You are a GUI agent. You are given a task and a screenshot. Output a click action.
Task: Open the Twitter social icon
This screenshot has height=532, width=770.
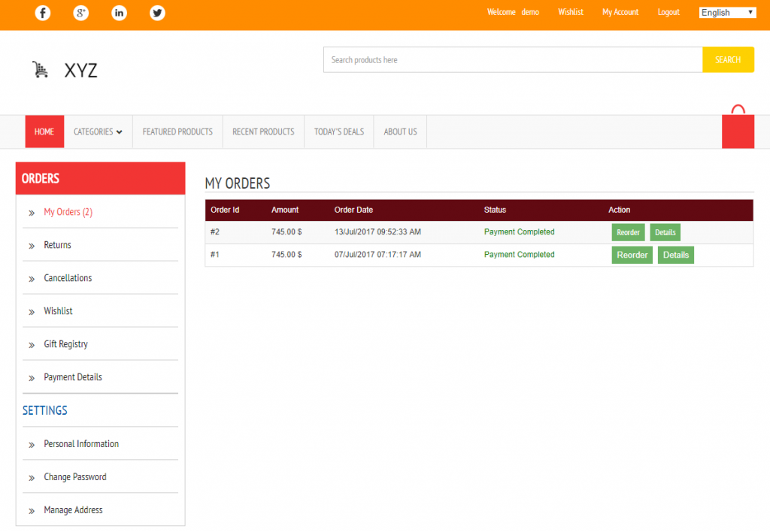(x=157, y=13)
